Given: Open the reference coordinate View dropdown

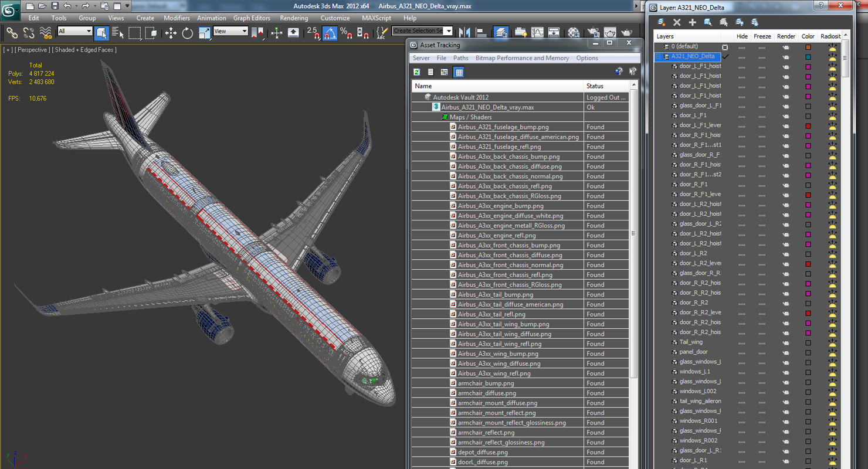Looking at the screenshot, I should pyautogui.click(x=230, y=31).
